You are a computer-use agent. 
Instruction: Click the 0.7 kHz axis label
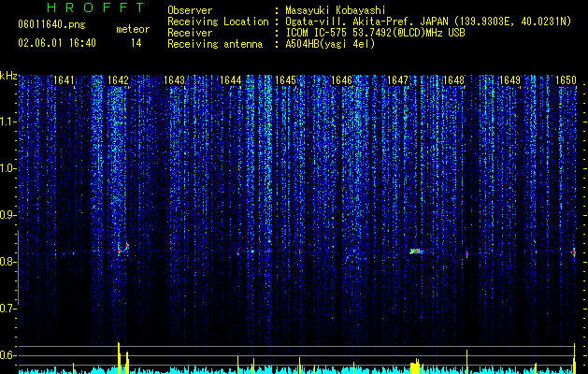tap(8, 309)
